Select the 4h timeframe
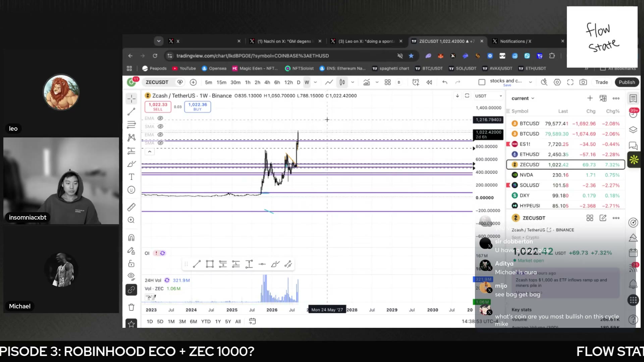 click(x=267, y=82)
